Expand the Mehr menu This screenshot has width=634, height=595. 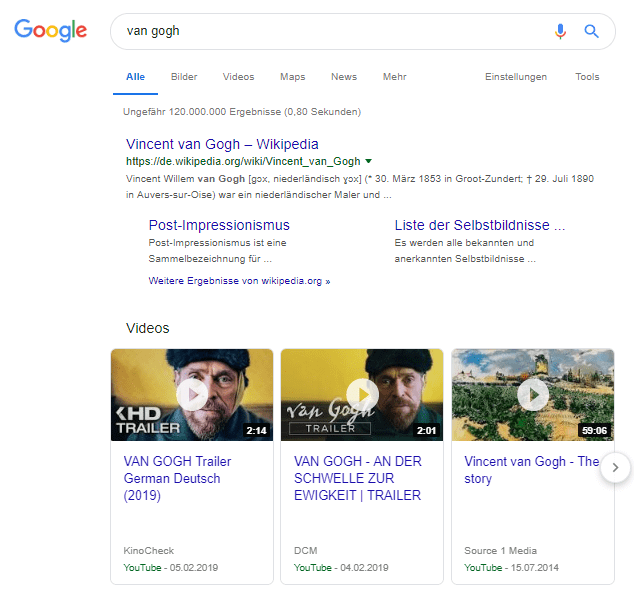coord(395,77)
